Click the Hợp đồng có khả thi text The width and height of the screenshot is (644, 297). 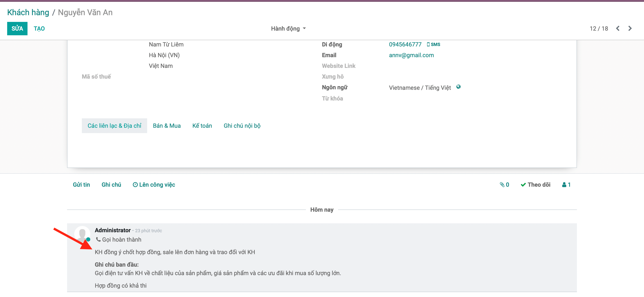pos(121,286)
